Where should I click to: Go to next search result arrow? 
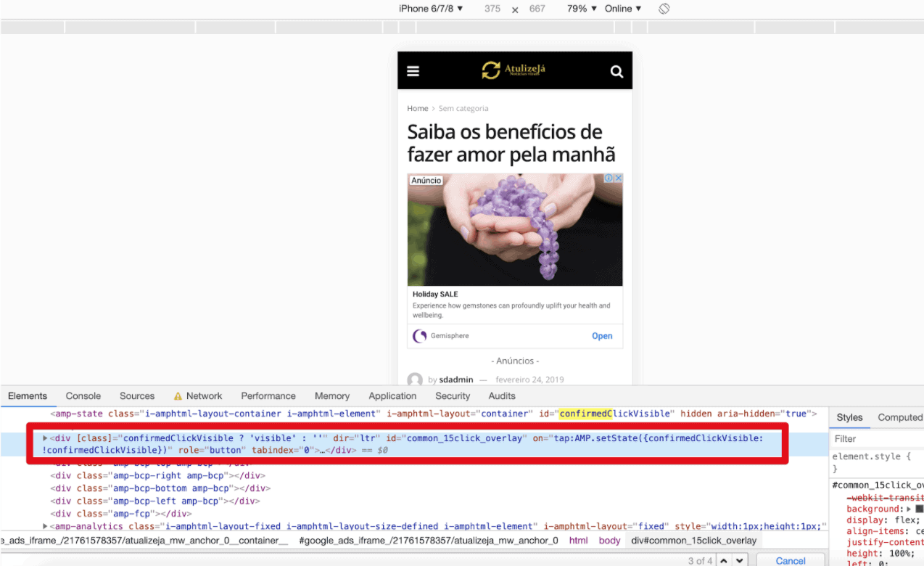[x=740, y=561]
